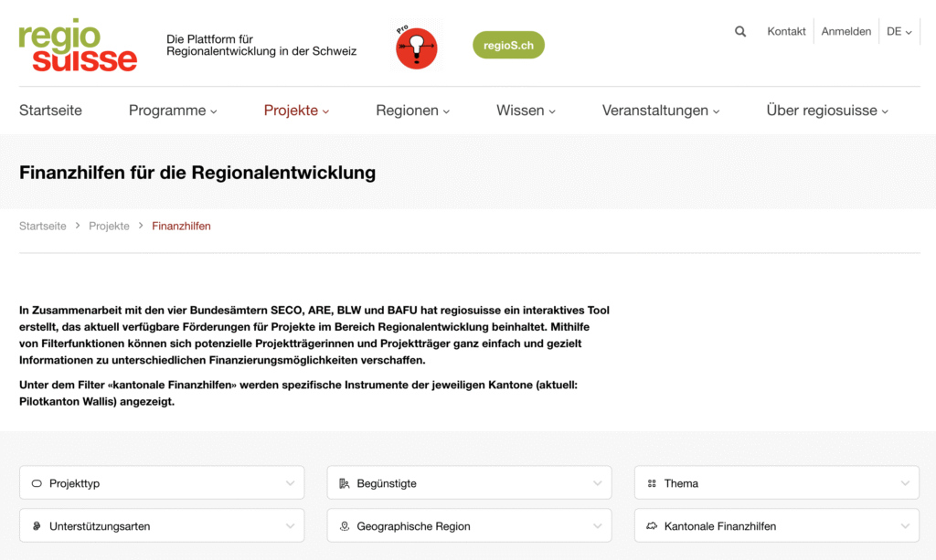Click the green regioS.ch badge
Screen dimensions: 936x560
508,46
